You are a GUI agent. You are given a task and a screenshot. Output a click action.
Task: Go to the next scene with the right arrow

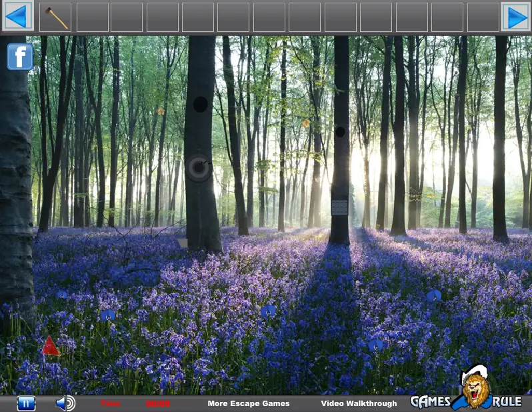coord(516,17)
